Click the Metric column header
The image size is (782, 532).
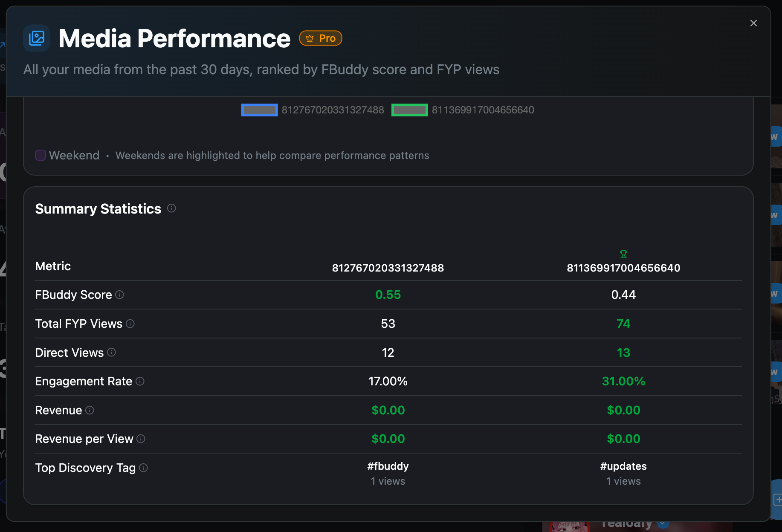point(53,266)
